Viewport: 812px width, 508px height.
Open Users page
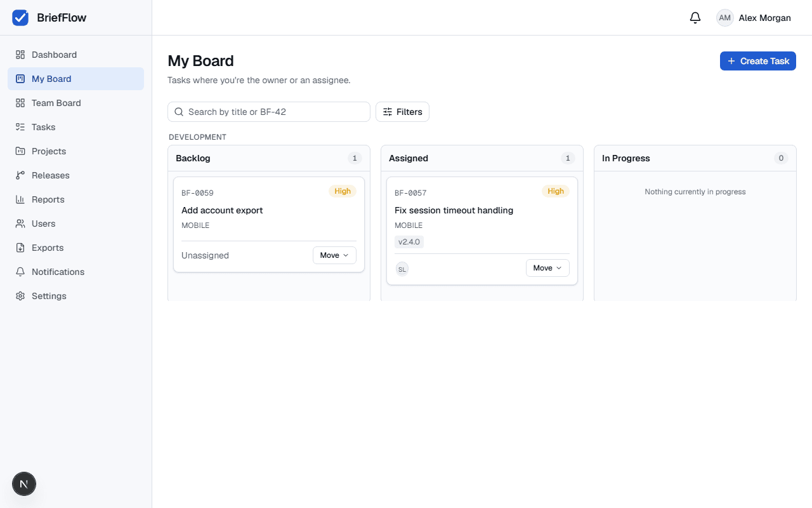[75, 224]
